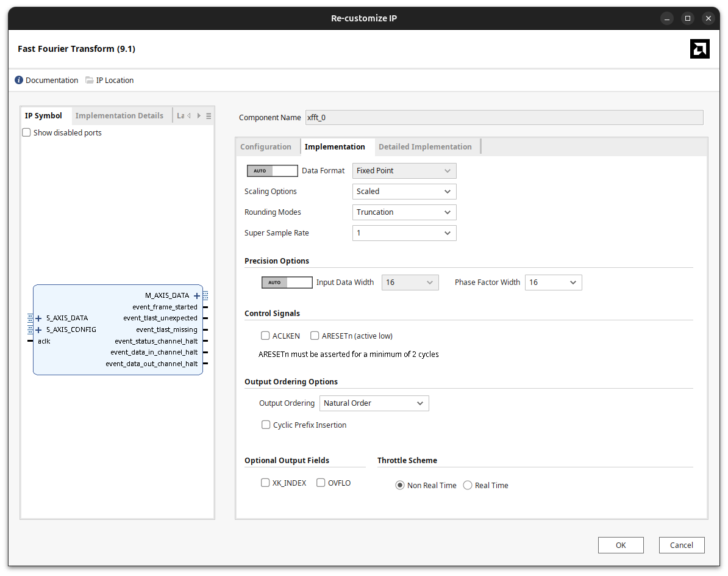Open the Documentation link
728x576 pixels.
pyautogui.click(x=52, y=81)
